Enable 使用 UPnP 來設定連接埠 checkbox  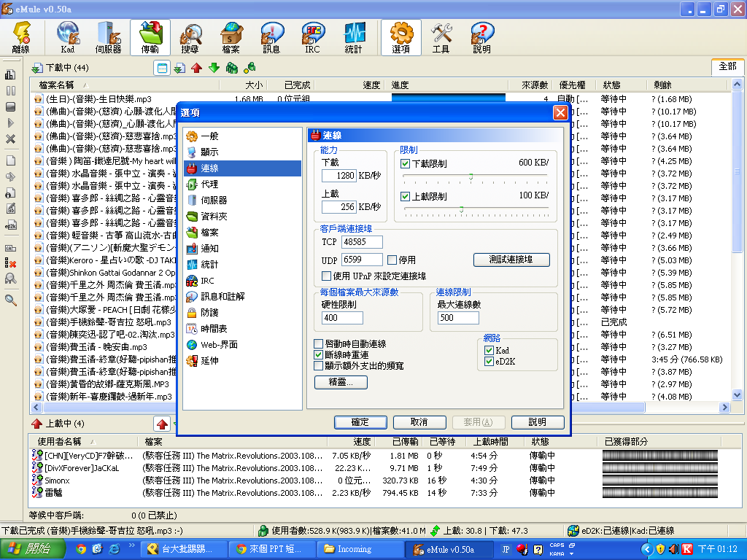point(326,276)
